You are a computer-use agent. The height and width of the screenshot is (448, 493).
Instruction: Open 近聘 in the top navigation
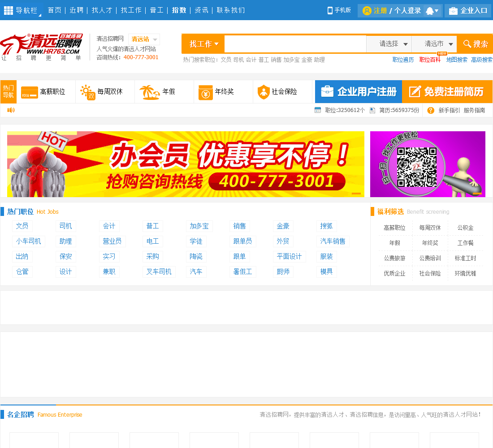(76, 10)
